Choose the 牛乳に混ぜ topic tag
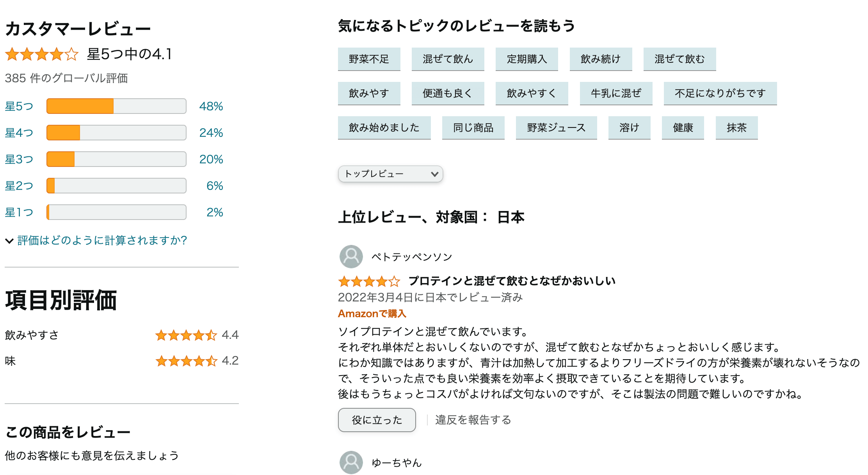Image resolution: width=868 pixels, height=475 pixels. coord(615,93)
